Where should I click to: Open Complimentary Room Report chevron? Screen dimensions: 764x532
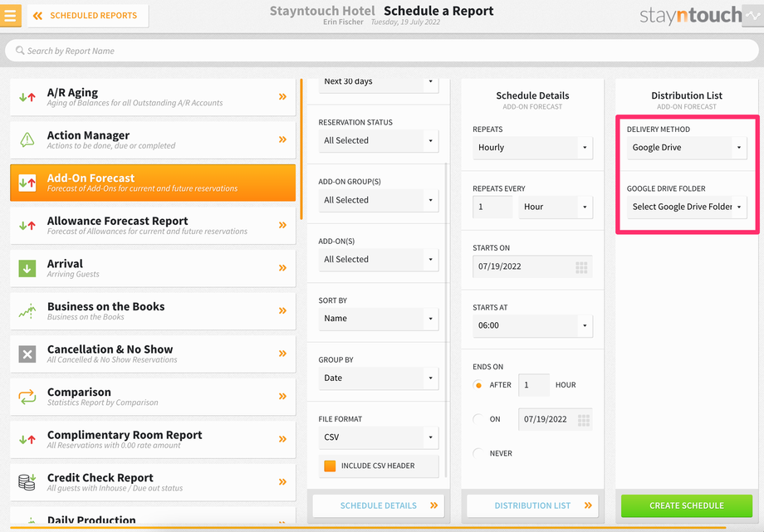282,439
